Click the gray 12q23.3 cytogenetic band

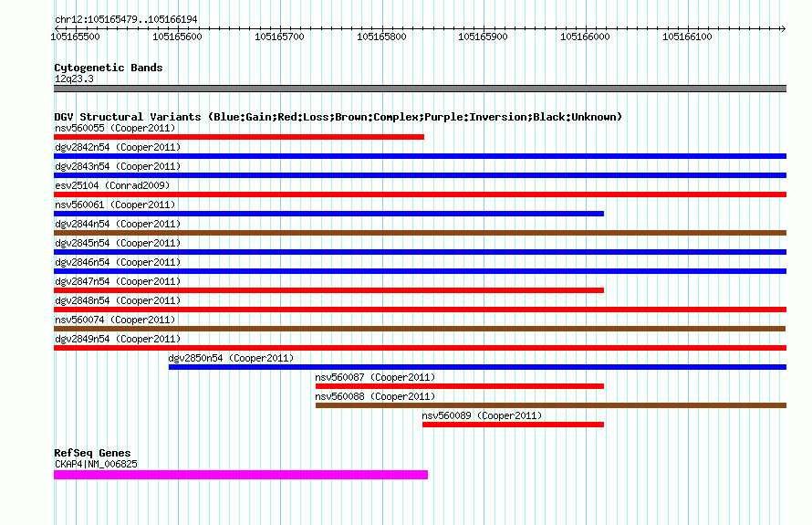coord(420,89)
